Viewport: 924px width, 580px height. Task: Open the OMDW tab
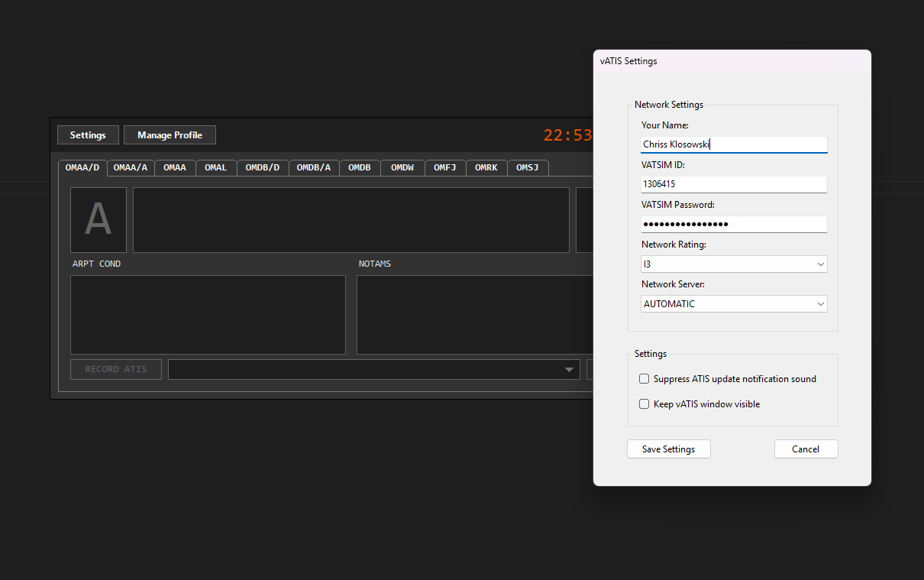tap(402, 167)
